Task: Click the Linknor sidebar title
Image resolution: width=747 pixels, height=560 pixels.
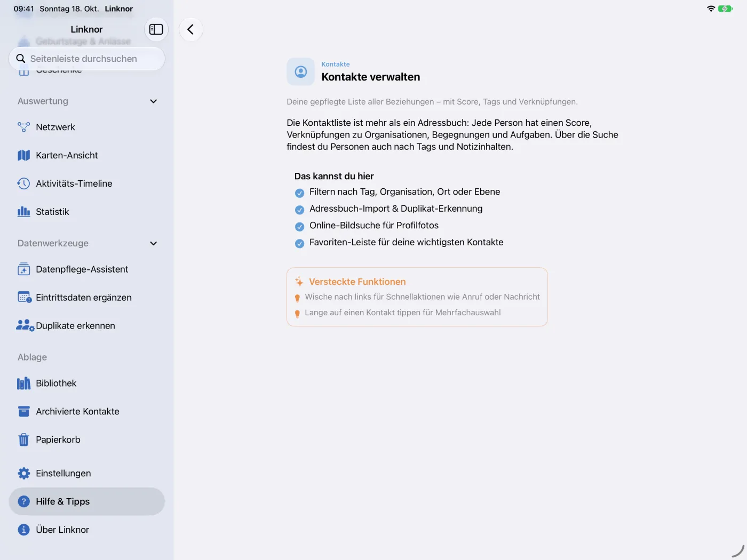Action: pos(86,29)
